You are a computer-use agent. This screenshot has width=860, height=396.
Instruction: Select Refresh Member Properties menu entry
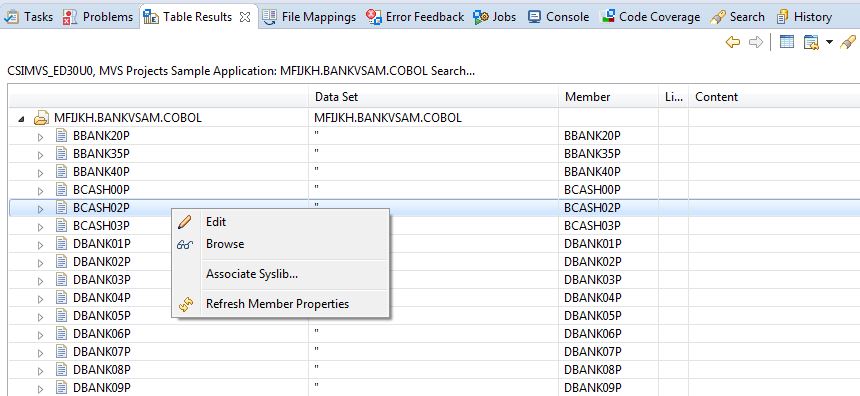pyautogui.click(x=280, y=304)
